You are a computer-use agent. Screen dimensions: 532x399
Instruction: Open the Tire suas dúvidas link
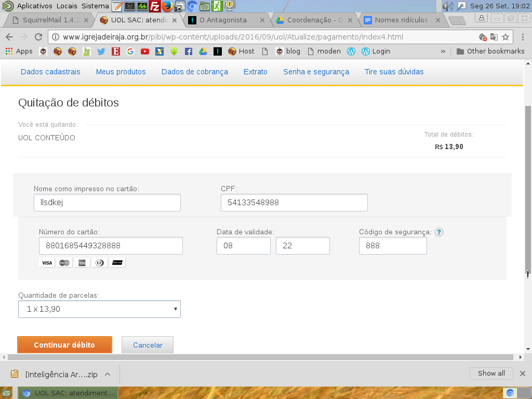click(x=394, y=72)
